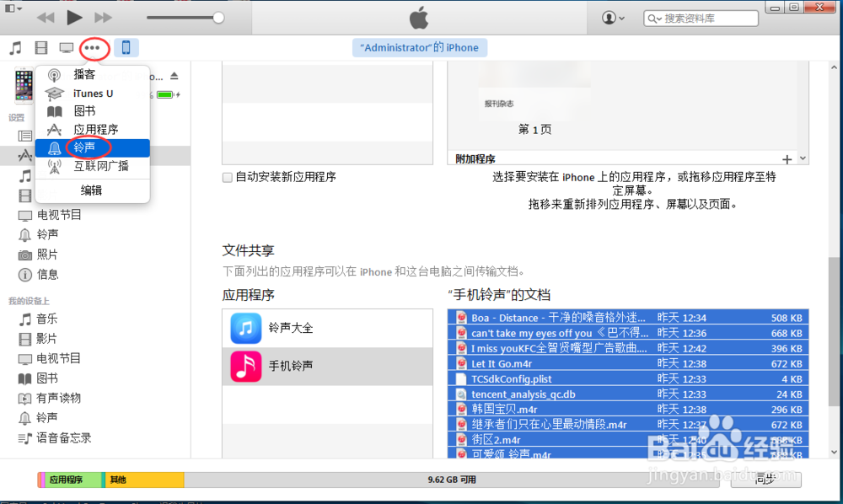Open the window menu at top-left
The image size is (843, 504).
13,8
